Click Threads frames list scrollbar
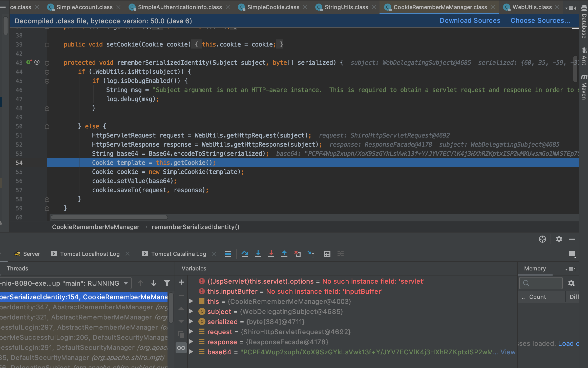 coord(171,308)
